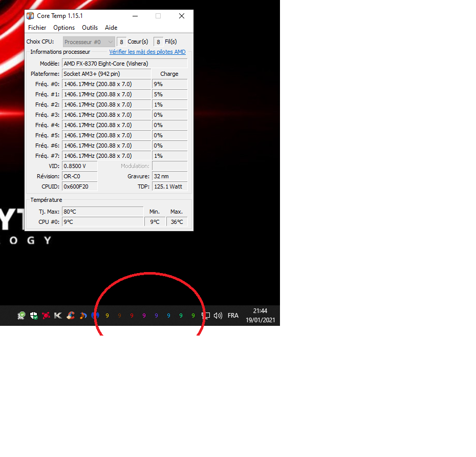476x457 pixels.
Task: Click the green badge tray icon
Action: (21, 316)
